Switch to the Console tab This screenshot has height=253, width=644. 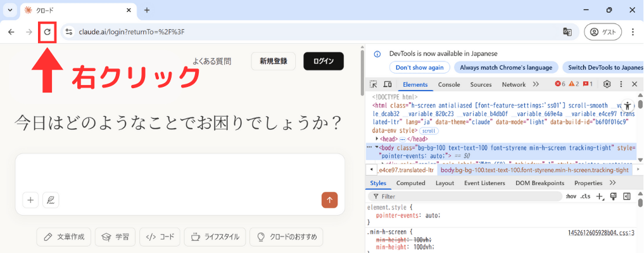pyautogui.click(x=449, y=84)
